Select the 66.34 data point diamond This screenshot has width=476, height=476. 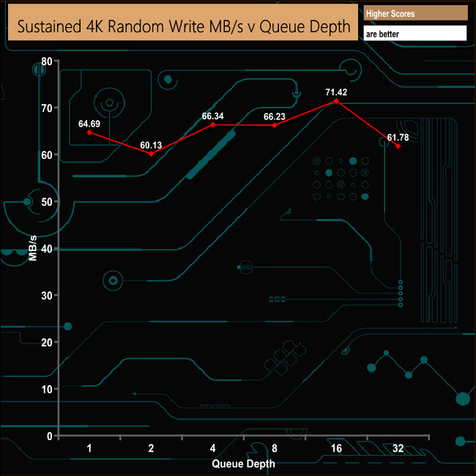pyautogui.click(x=213, y=124)
